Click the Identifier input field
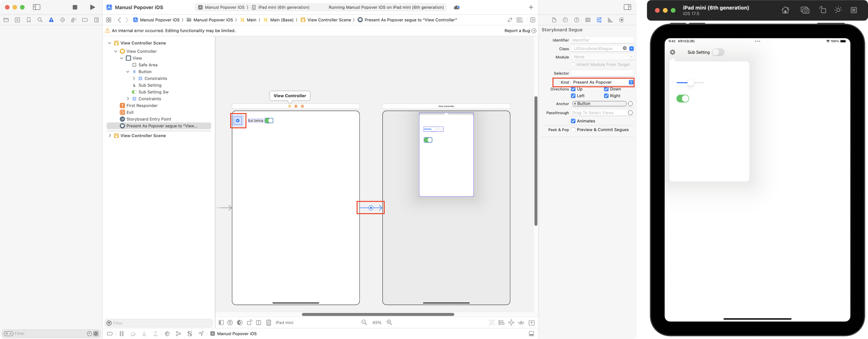Screen dimensions: 868x339 click(602, 40)
